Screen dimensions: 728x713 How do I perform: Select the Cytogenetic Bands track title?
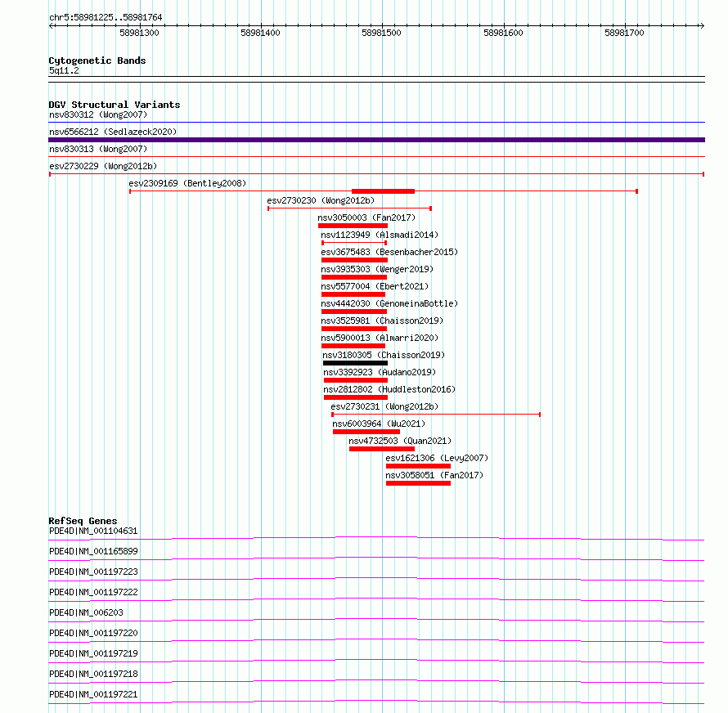pyautogui.click(x=97, y=61)
